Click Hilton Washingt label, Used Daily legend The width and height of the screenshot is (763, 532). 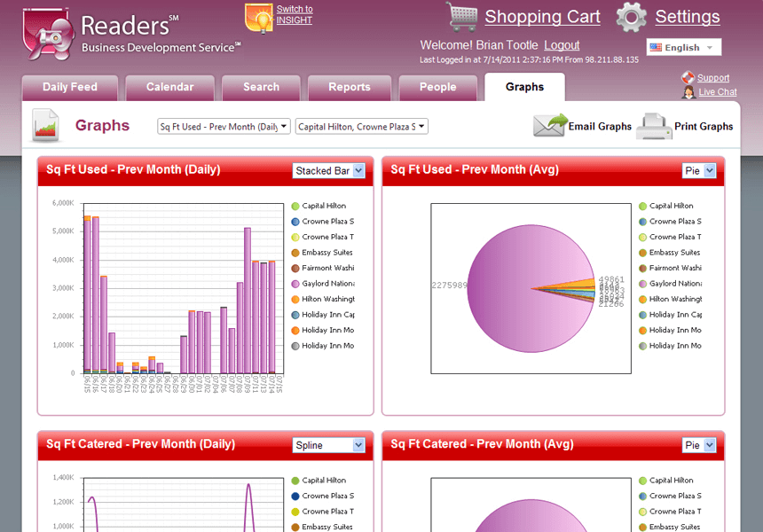pyautogui.click(x=328, y=299)
